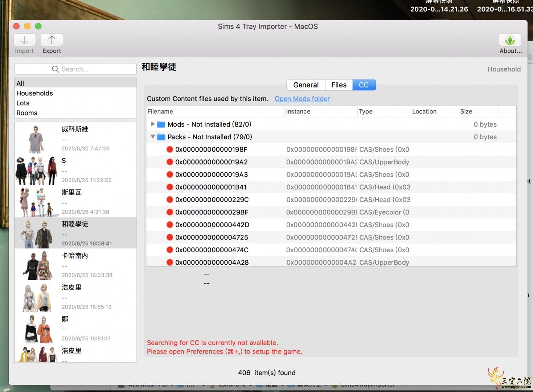
Task: Click red status dot for 0x000000000000229C
Action: click(x=169, y=200)
